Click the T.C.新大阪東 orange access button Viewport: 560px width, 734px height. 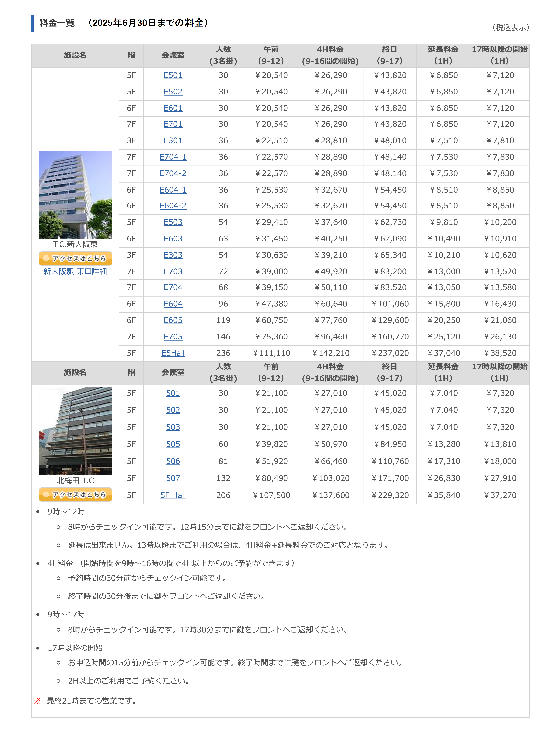point(75,259)
